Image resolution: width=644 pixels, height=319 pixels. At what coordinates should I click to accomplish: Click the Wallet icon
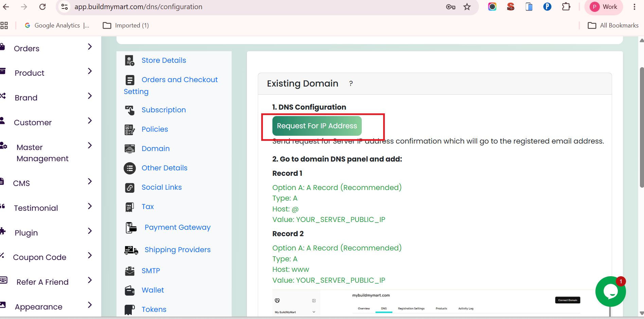[130, 290]
